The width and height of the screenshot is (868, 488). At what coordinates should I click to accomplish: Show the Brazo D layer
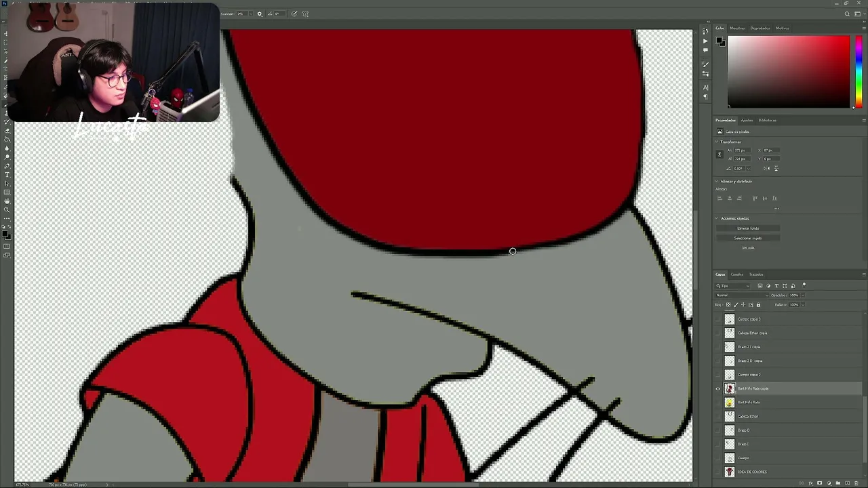pyautogui.click(x=718, y=430)
